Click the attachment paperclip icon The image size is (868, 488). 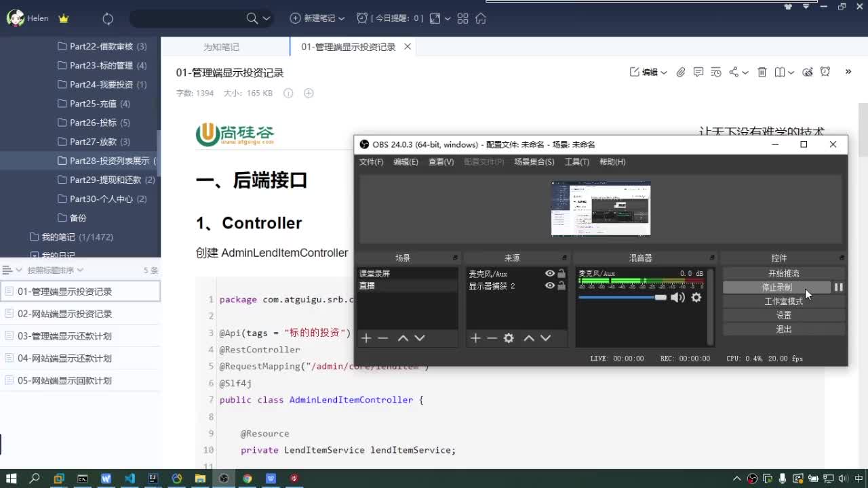(681, 72)
